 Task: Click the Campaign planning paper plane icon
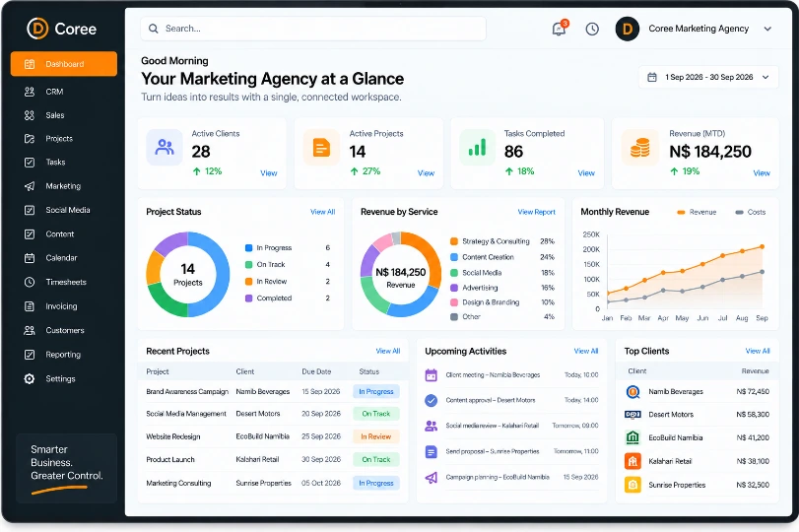click(x=432, y=478)
